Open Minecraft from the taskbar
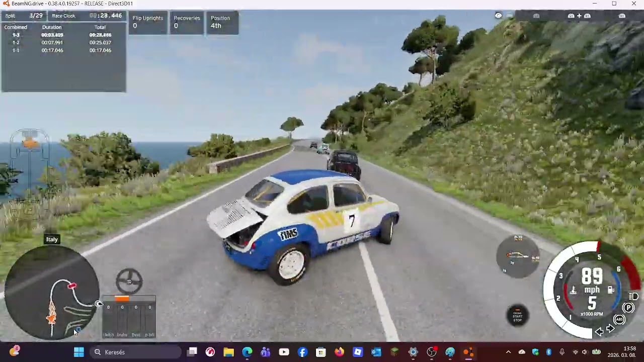Viewport: 644px width, 362px height. coord(394,352)
